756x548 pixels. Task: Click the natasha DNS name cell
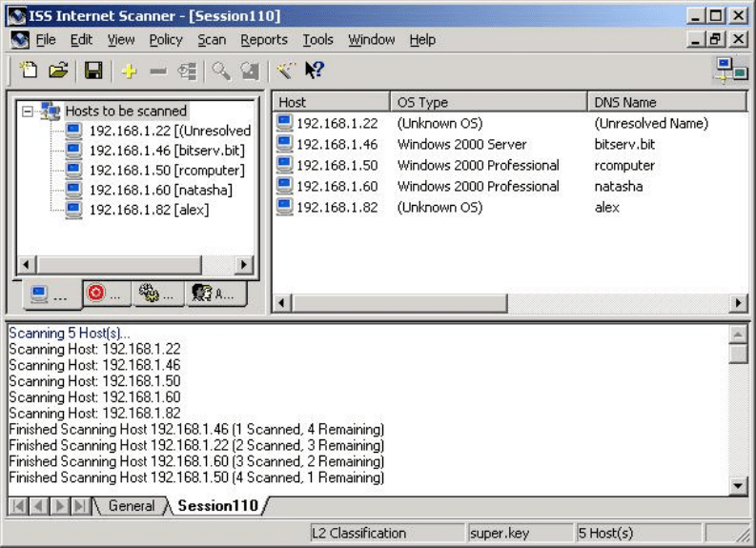[619, 187]
